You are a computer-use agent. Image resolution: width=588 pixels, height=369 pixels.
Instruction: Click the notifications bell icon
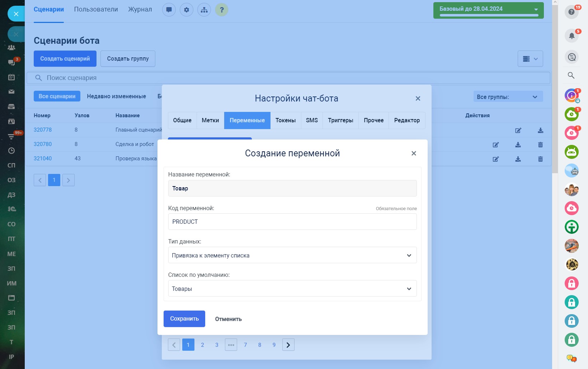click(x=571, y=36)
